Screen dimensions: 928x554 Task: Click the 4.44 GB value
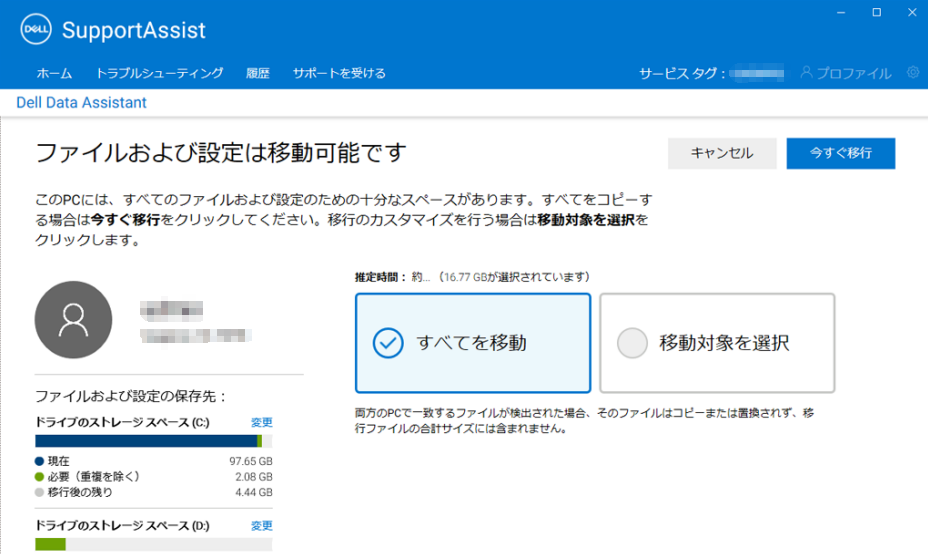(x=254, y=492)
